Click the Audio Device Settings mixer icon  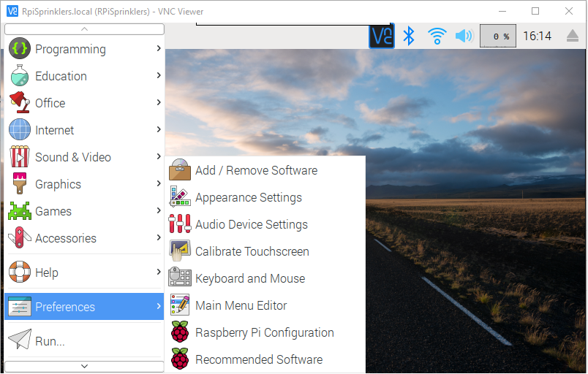pos(180,224)
